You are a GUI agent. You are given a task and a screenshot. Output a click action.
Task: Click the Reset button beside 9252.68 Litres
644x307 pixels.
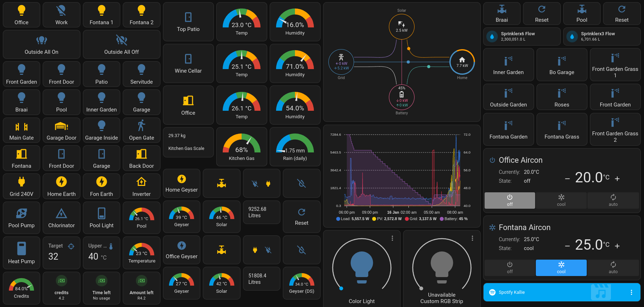pyautogui.click(x=301, y=217)
